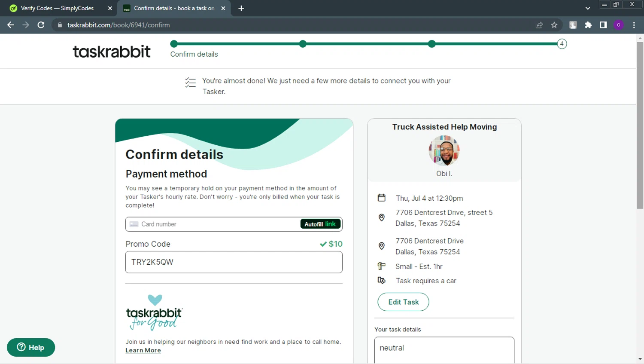Screen dimensions: 644x364
Task: Click the page vertical scrollbar
Action: (x=640, y=125)
